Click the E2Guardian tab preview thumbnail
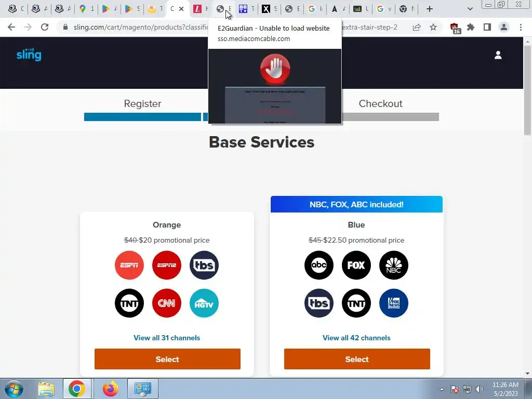Viewport: 532px width, 399px height. tap(275, 86)
